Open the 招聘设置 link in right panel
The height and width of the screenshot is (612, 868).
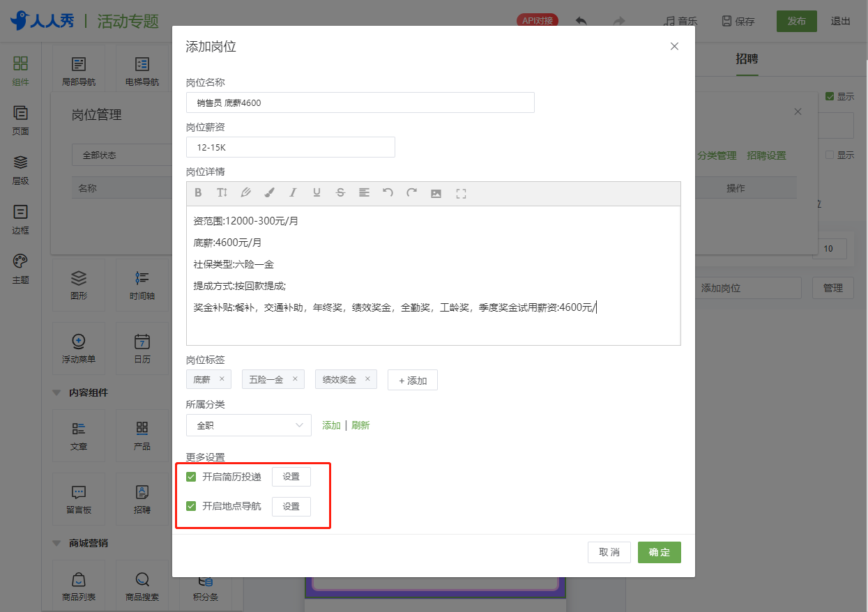tap(766, 155)
